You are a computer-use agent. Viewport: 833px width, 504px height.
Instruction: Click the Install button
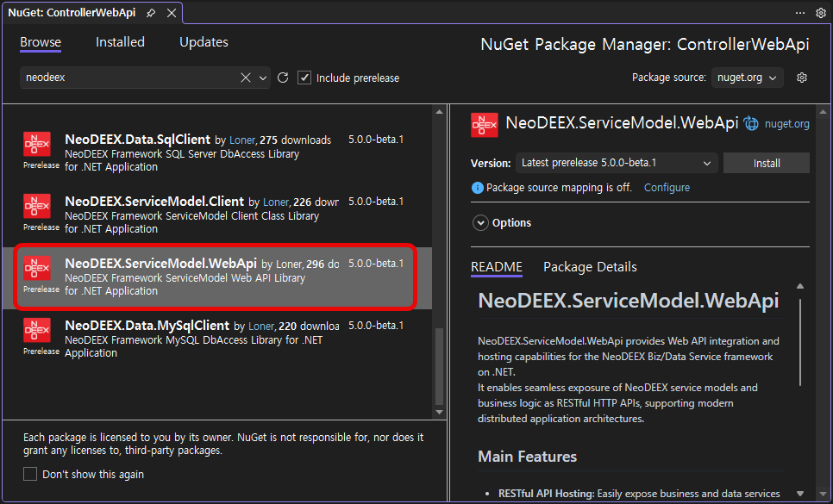click(767, 163)
